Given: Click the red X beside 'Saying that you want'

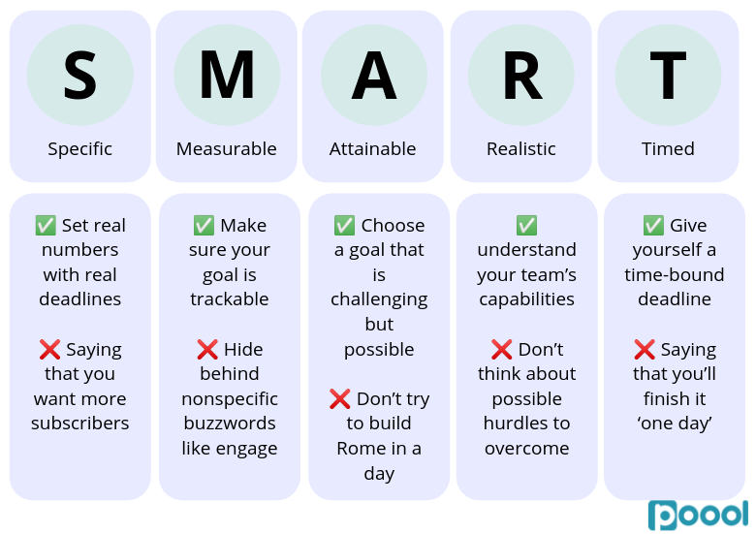Looking at the screenshot, I should [49, 350].
